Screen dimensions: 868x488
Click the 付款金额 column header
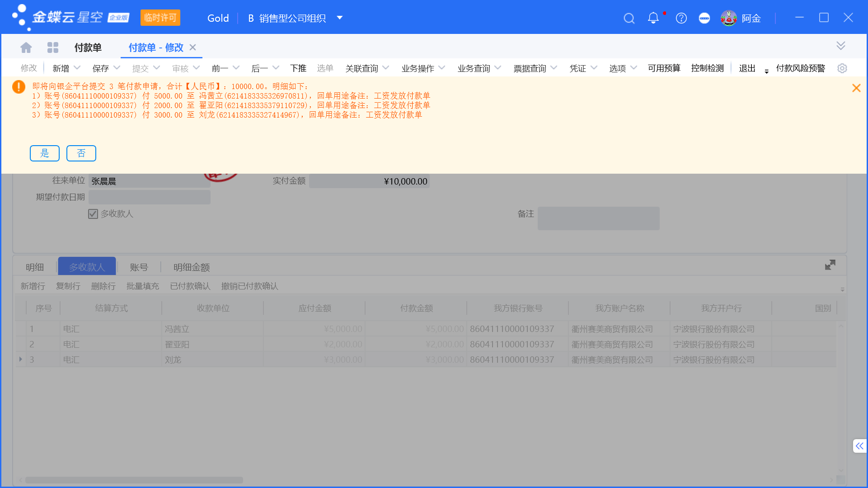pos(416,308)
